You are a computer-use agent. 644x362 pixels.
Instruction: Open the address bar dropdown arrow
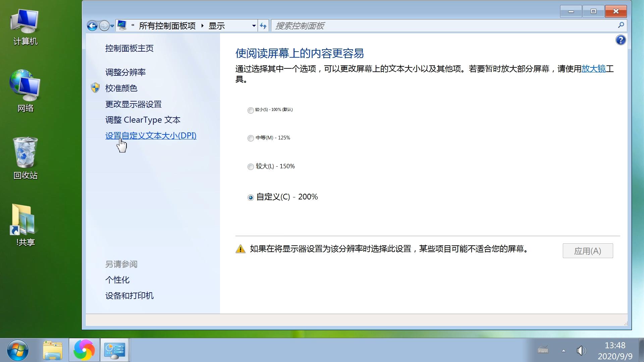[x=254, y=25]
